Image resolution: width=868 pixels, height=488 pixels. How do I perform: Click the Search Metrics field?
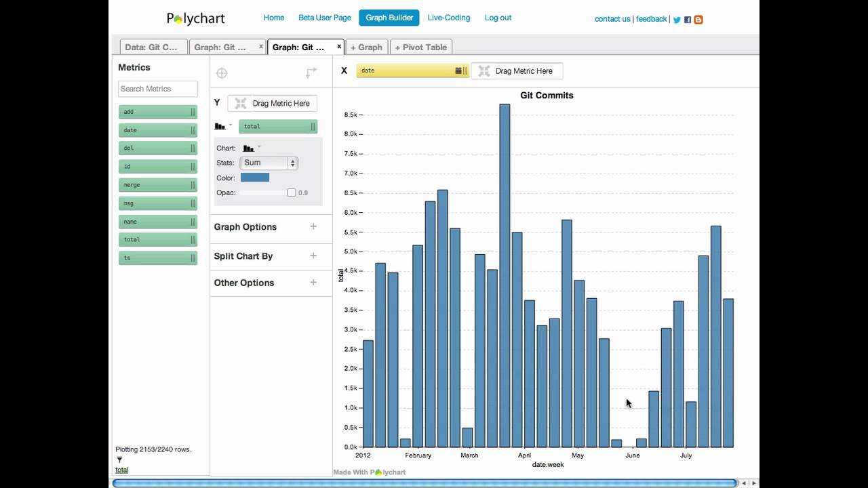[158, 89]
